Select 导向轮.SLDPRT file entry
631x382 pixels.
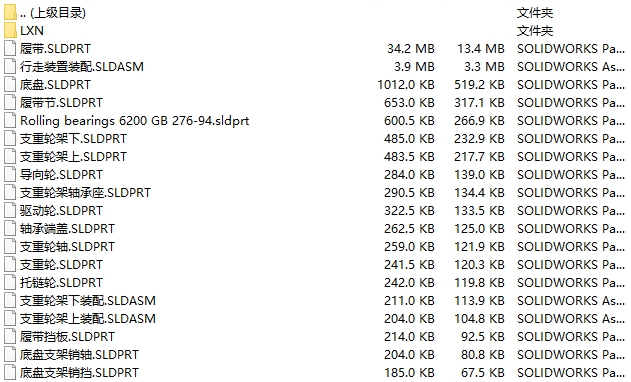(62, 175)
